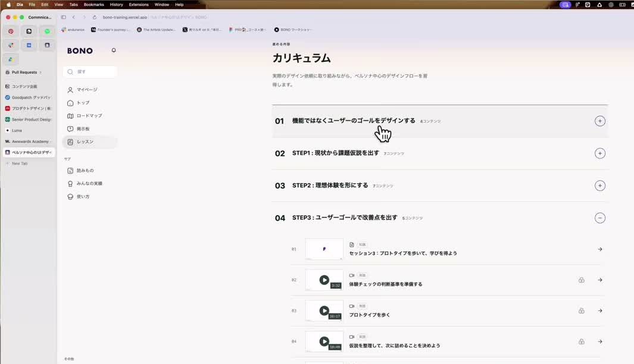Viewport: 634px width, 364px height.
Task: Switch to Goodpatch tab
Action: (x=29, y=98)
